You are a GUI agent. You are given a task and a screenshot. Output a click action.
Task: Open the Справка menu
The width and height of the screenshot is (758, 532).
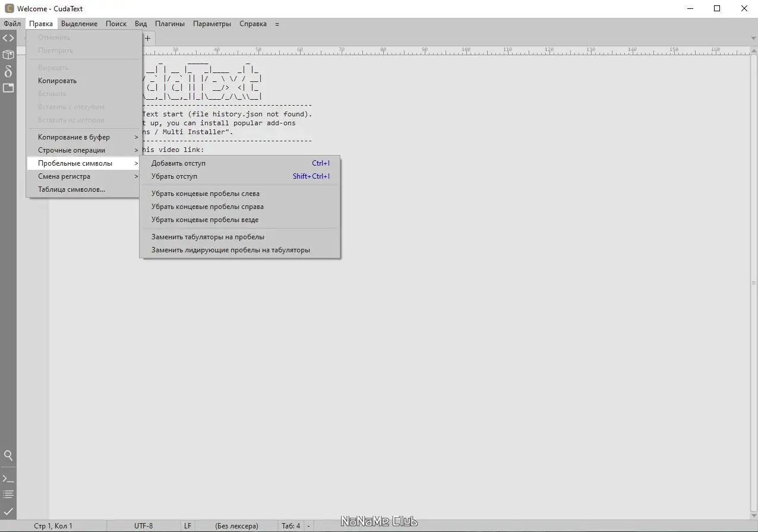pos(253,24)
